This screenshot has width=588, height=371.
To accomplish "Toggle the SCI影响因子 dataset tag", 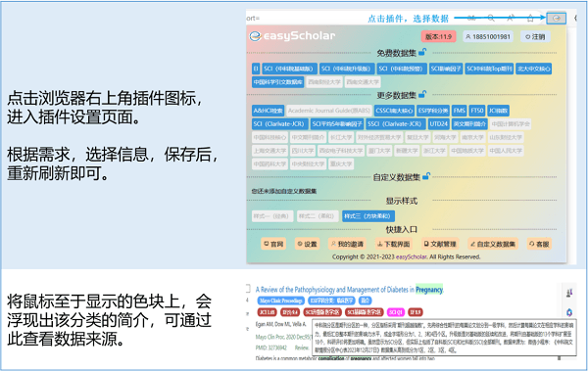I will 446,69.
